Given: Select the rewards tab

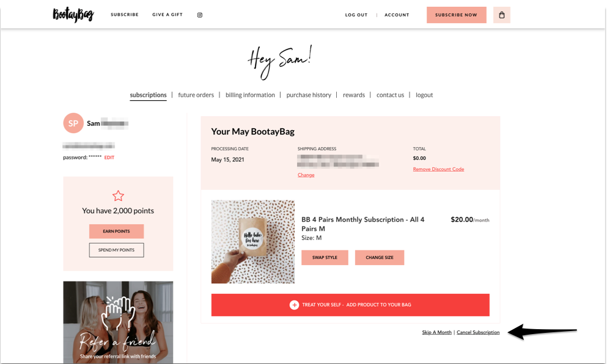Looking at the screenshot, I should tap(354, 95).
